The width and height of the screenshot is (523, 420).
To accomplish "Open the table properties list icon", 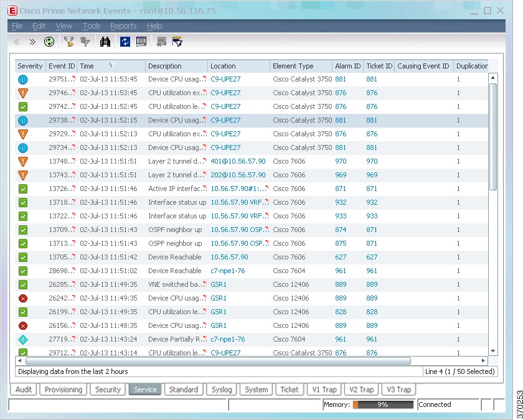I will [x=141, y=42].
